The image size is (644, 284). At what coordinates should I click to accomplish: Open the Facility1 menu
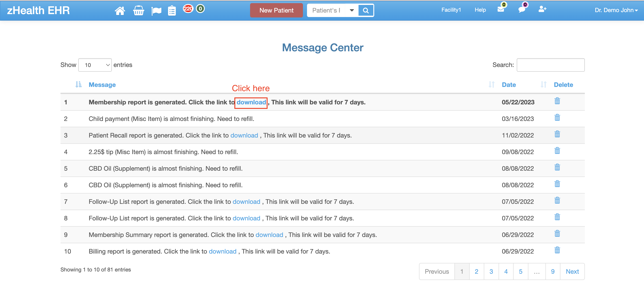(451, 10)
